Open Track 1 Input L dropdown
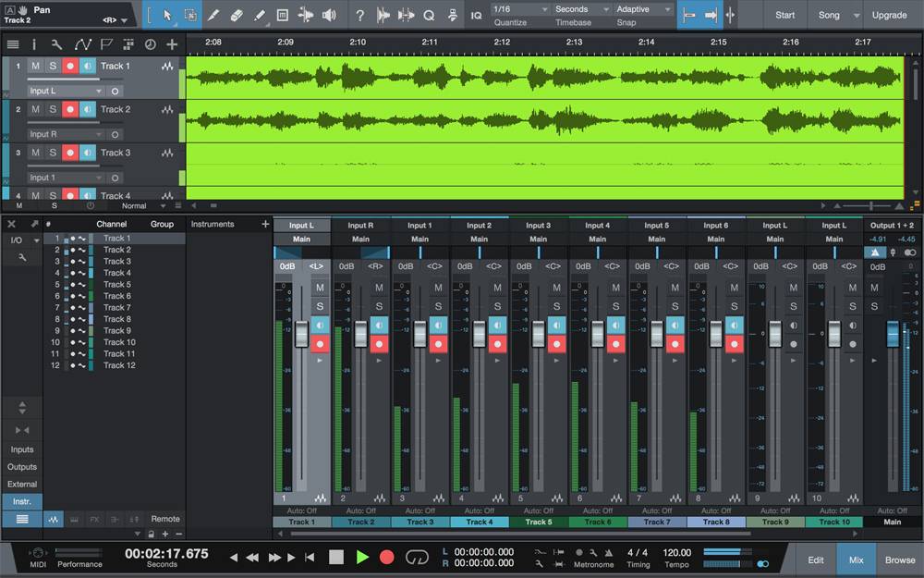This screenshot has width=924, height=578. (x=66, y=91)
